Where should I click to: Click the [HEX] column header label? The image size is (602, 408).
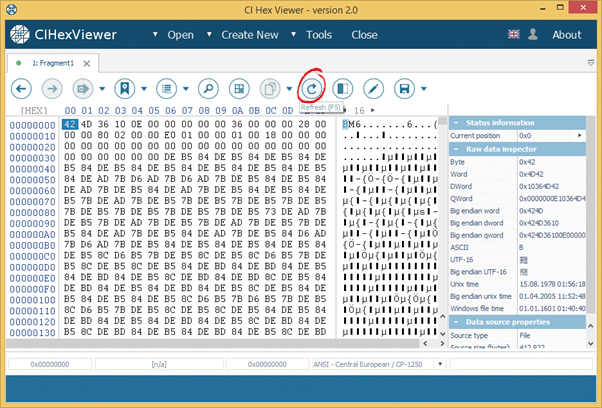coord(34,111)
